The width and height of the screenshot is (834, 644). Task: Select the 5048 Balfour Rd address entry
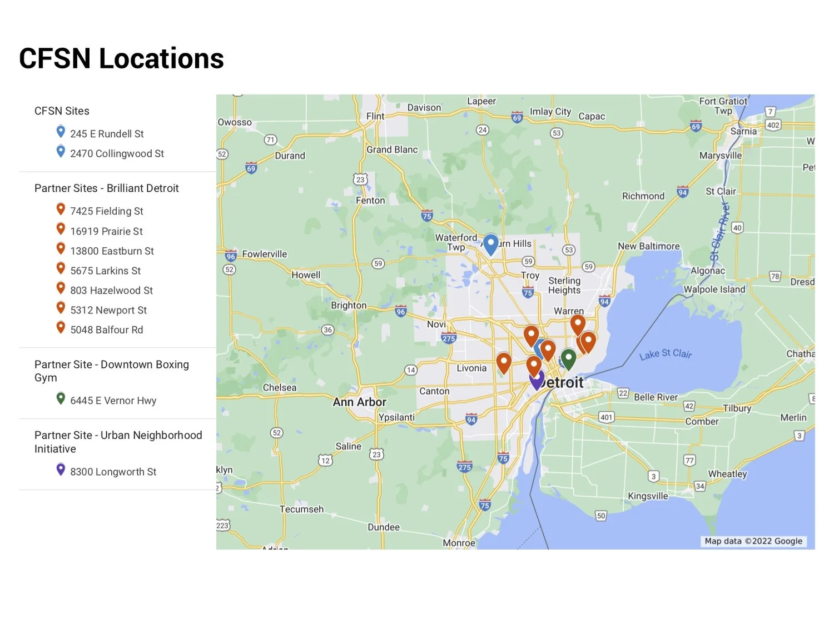coord(106,330)
